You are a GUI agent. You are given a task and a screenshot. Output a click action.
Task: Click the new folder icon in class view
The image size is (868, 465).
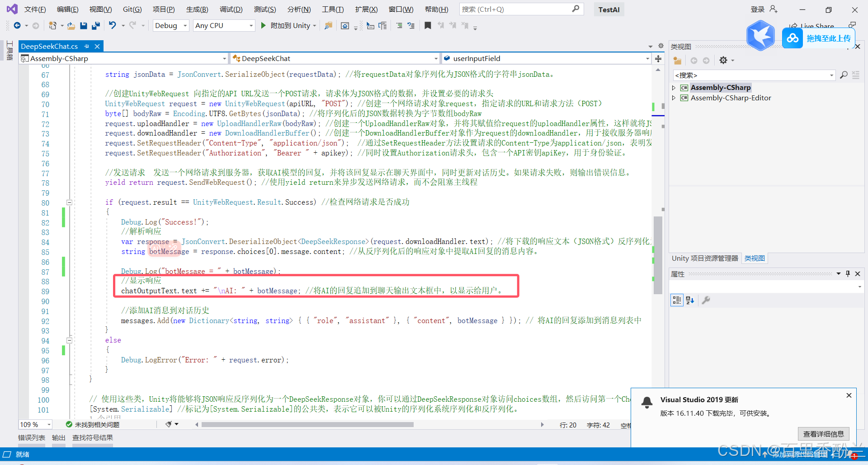click(x=677, y=61)
